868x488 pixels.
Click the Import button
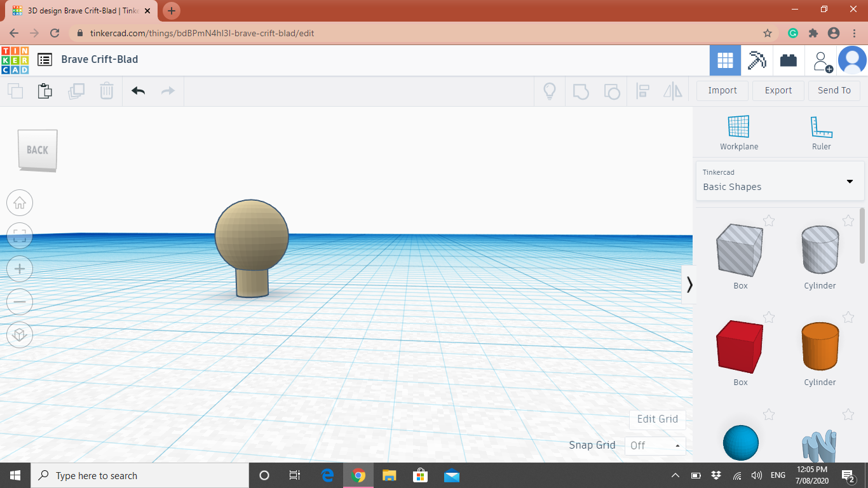tap(722, 90)
